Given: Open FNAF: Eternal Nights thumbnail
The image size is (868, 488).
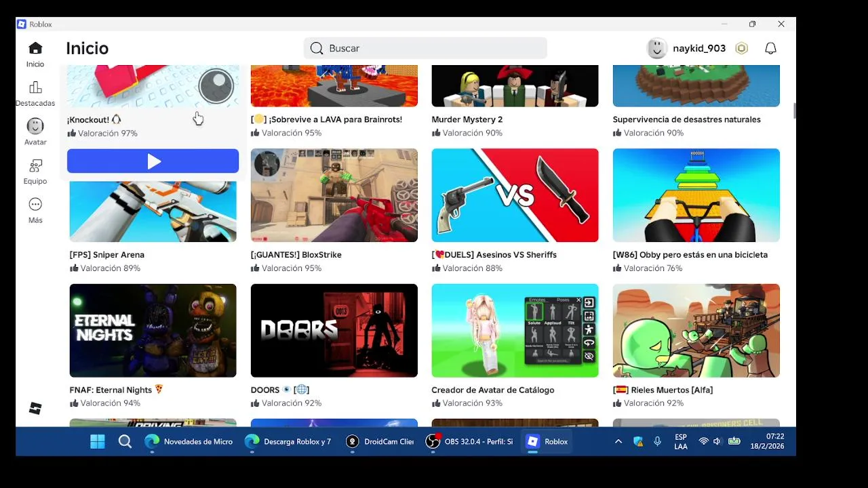Looking at the screenshot, I should point(153,330).
